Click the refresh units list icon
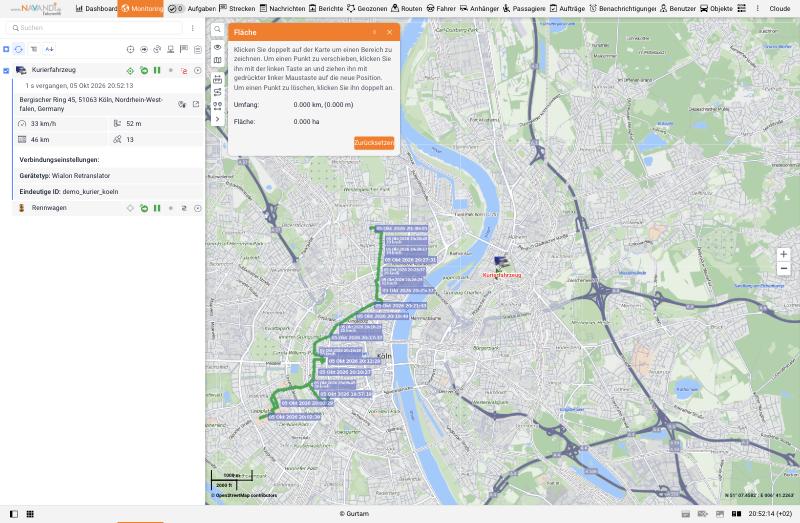Screen dimensions: 800x523 19,49
